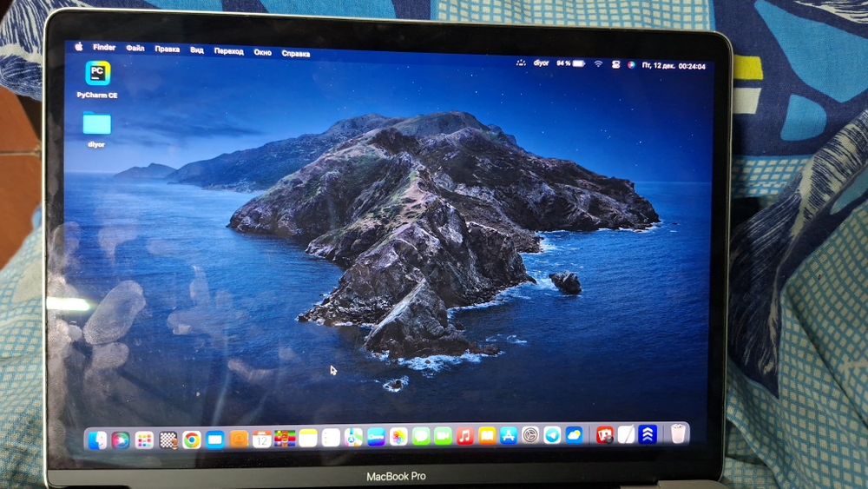This screenshot has height=489, width=868.
Task: Open the Music app in Dock
Action: click(x=465, y=436)
